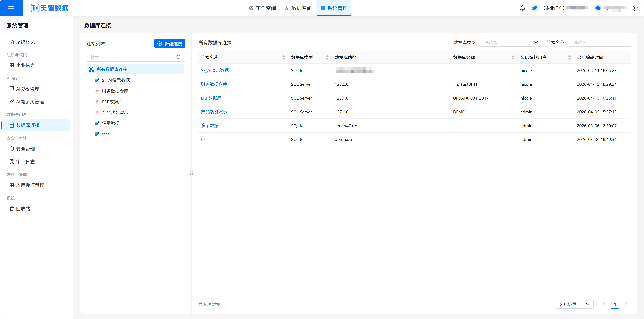Screen dimensions: 644x319
Task: Open 审计日志 in sidebar
Action: tap(36, 162)
